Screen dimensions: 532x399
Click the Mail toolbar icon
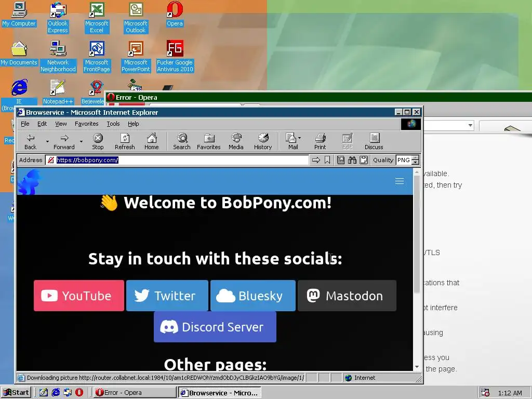point(291,141)
